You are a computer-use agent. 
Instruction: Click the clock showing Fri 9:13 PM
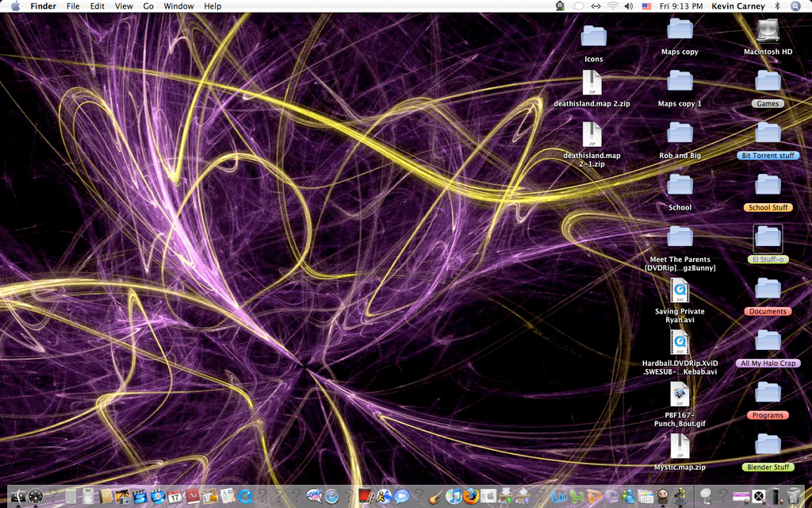click(x=681, y=6)
